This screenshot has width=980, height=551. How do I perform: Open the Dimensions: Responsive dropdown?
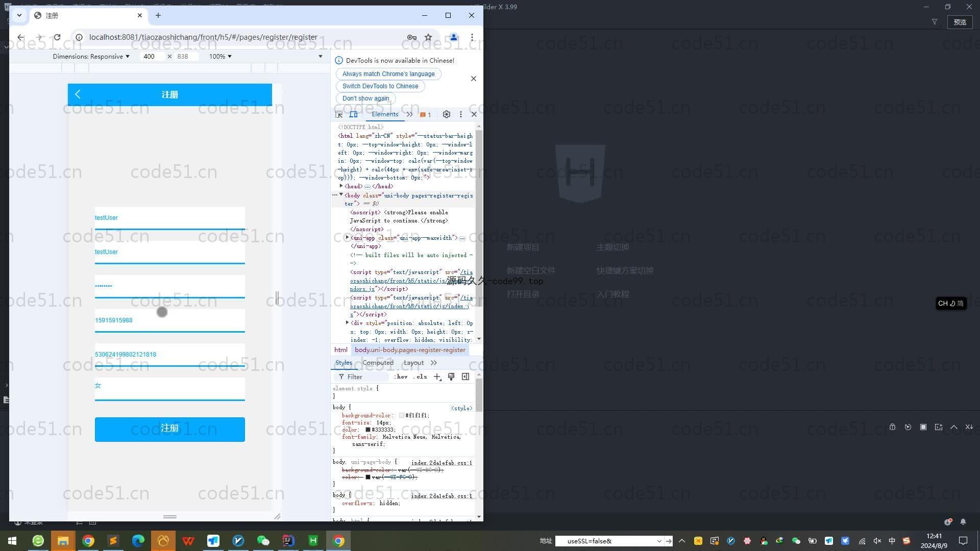[91, 57]
